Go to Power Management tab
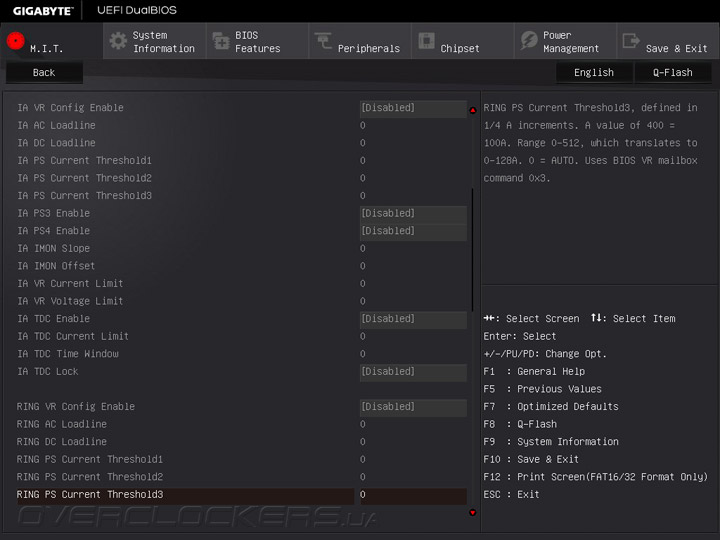Image resolution: width=720 pixels, height=540 pixels. tap(565, 41)
